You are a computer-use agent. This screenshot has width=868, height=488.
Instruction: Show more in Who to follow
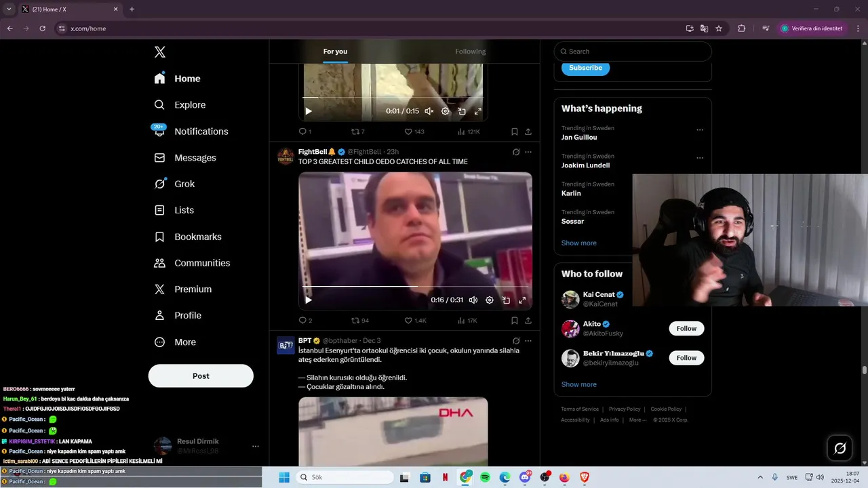point(578,385)
